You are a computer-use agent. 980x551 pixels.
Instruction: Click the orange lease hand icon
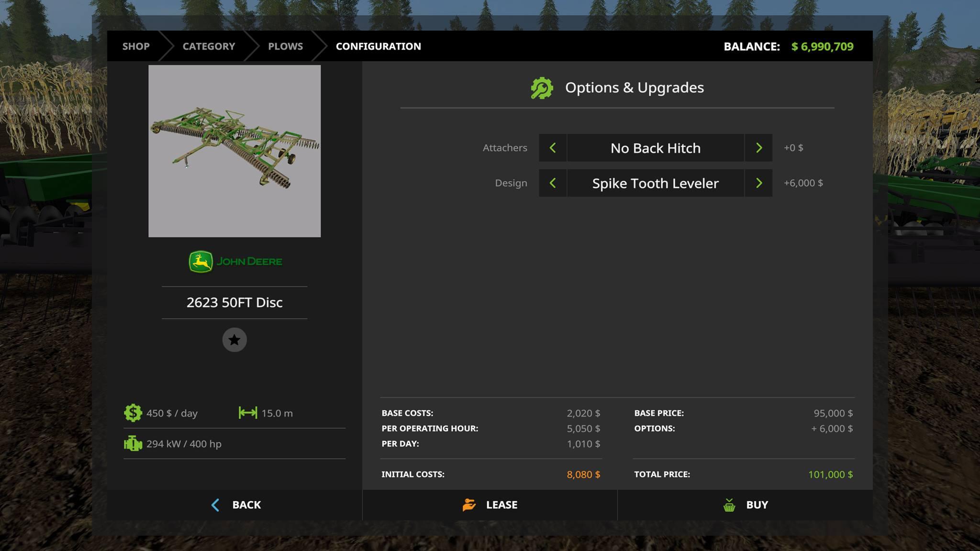pyautogui.click(x=469, y=505)
